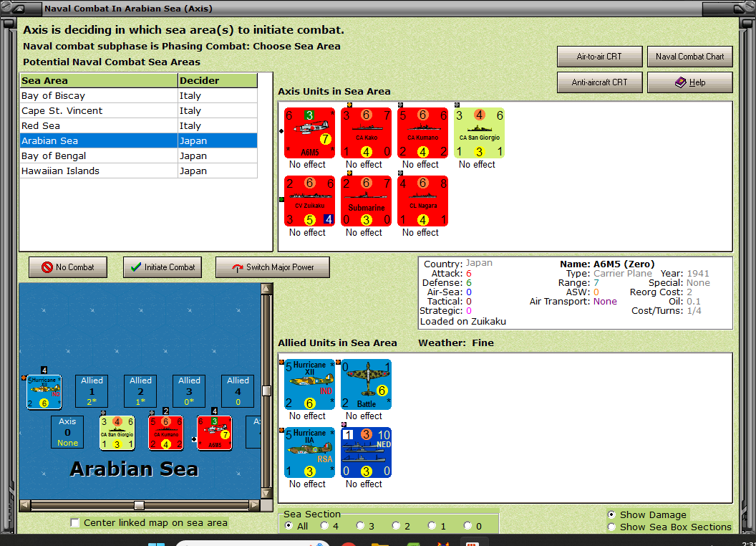Viewport: 756px width, 546px height.
Task: Select the CA San Giorgio unit in Axis Units panel
Action: click(x=479, y=133)
